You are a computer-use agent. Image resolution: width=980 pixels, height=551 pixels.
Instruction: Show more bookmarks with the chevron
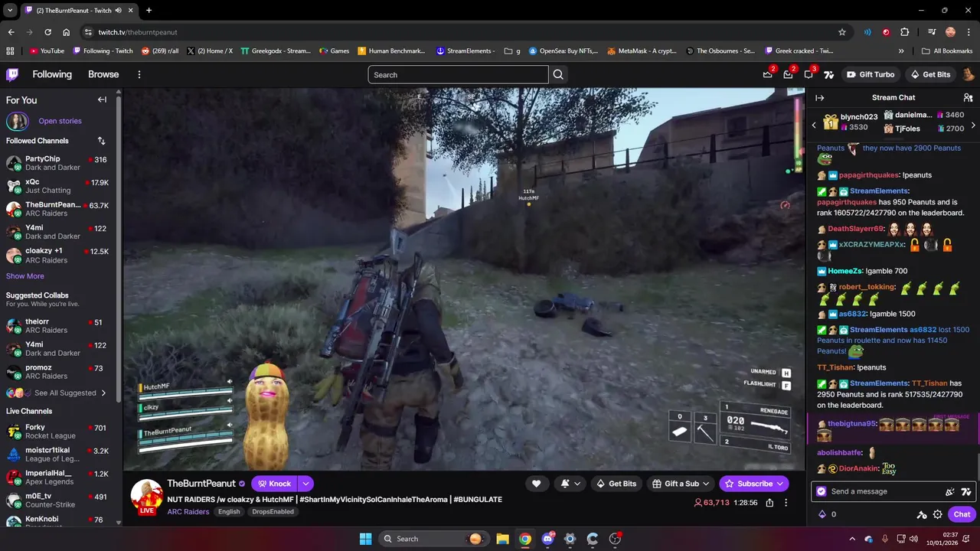pyautogui.click(x=901, y=51)
